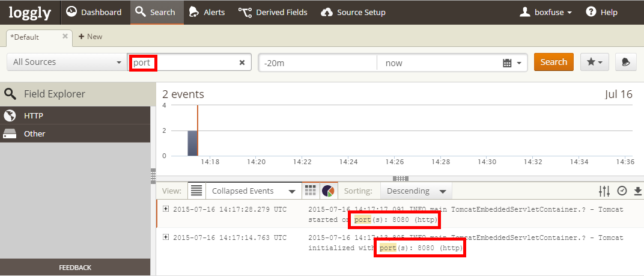
Task: Open the pie chart view
Action: 328,191
